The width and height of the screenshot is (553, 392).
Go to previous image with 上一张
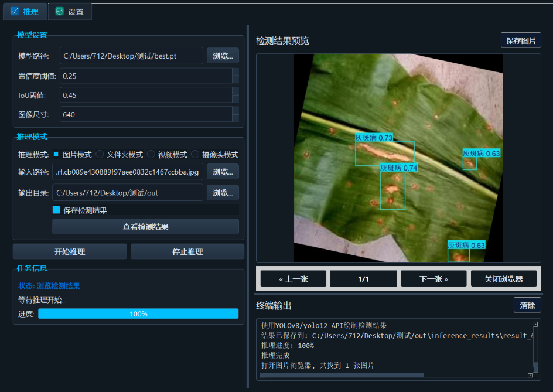coord(293,278)
